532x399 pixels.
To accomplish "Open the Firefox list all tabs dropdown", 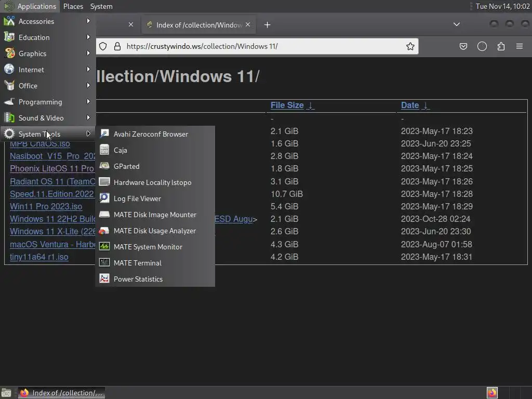I will point(457,24).
